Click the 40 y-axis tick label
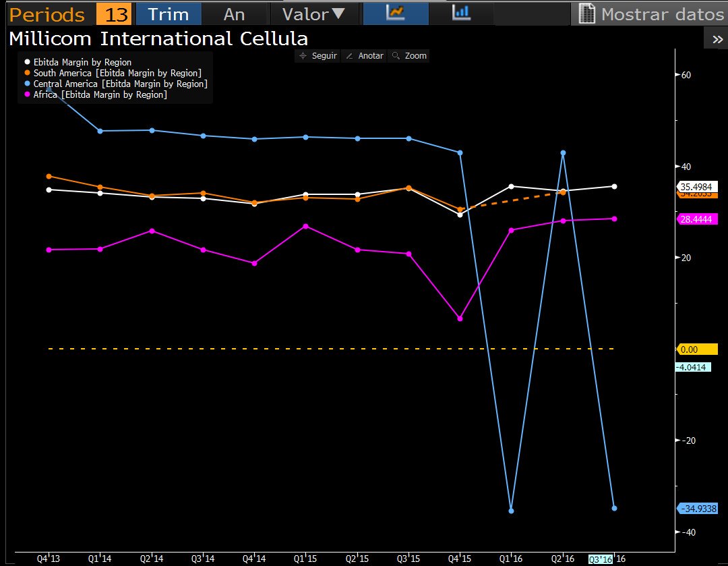 click(x=686, y=167)
